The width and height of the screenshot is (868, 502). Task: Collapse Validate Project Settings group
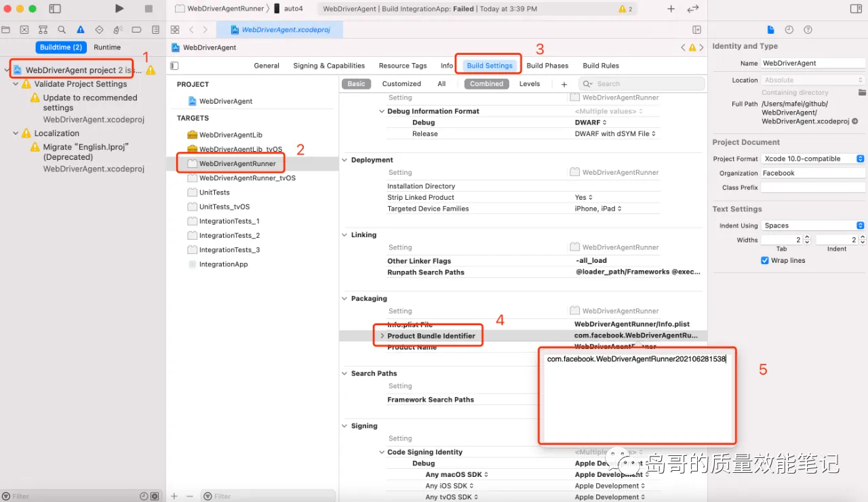[x=16, y=84]
